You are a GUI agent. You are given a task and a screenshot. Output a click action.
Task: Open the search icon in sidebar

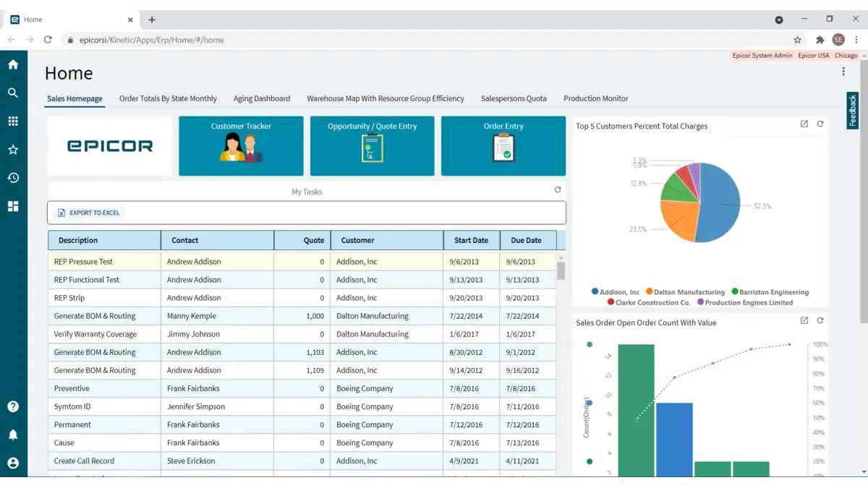(x=13, y=93)
